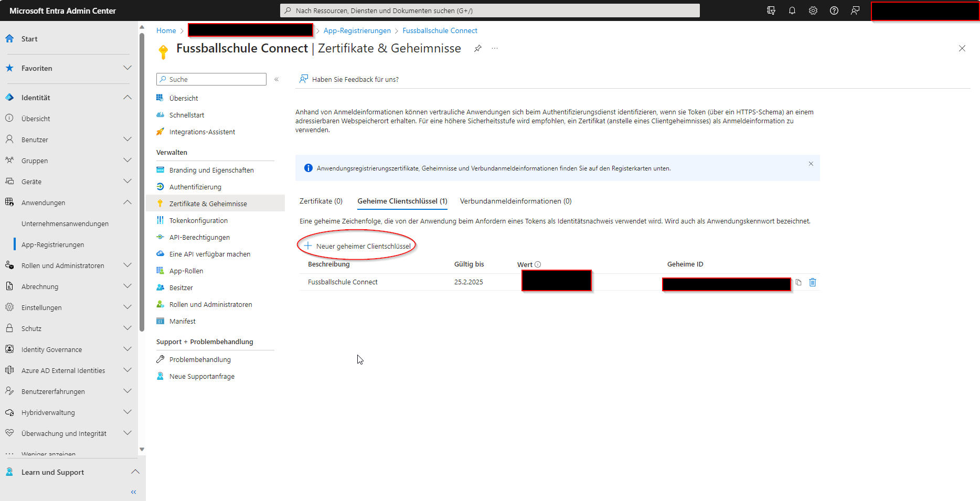The width and height of the screenshot is (980, 501).
Task: Open the notifications bell icon
Action: pos(792,10)
